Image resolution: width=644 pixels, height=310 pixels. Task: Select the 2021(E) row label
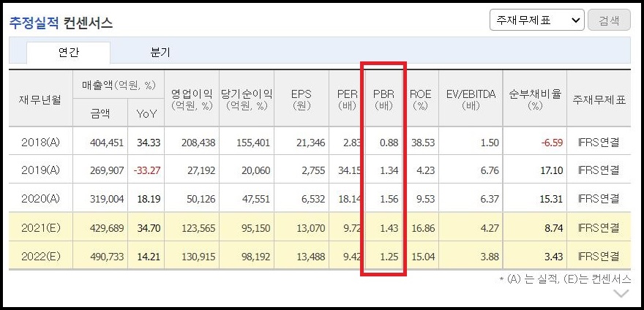[x=40, y=228]
